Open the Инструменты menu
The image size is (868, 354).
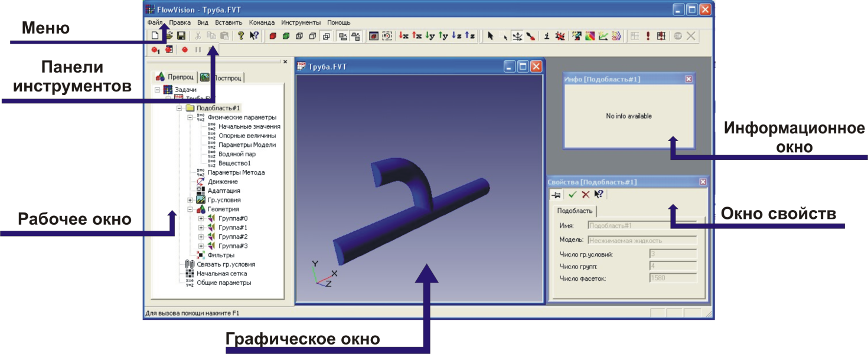(x=301, y=22)
